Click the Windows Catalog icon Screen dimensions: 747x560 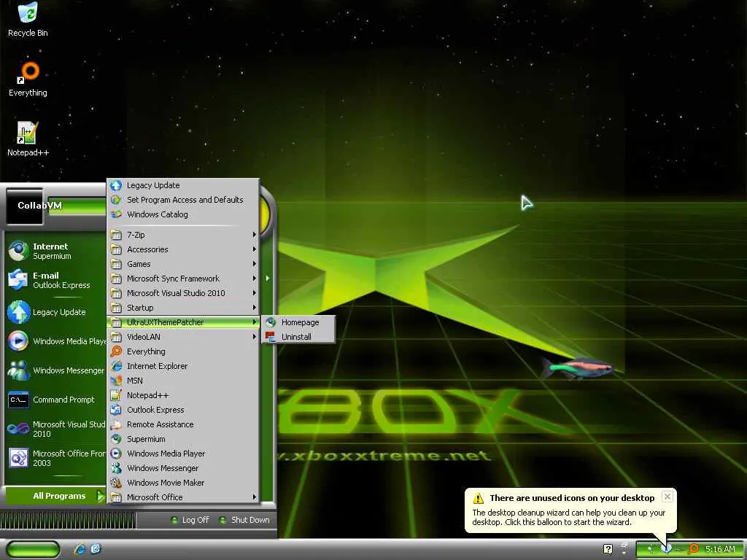point(116,214)
